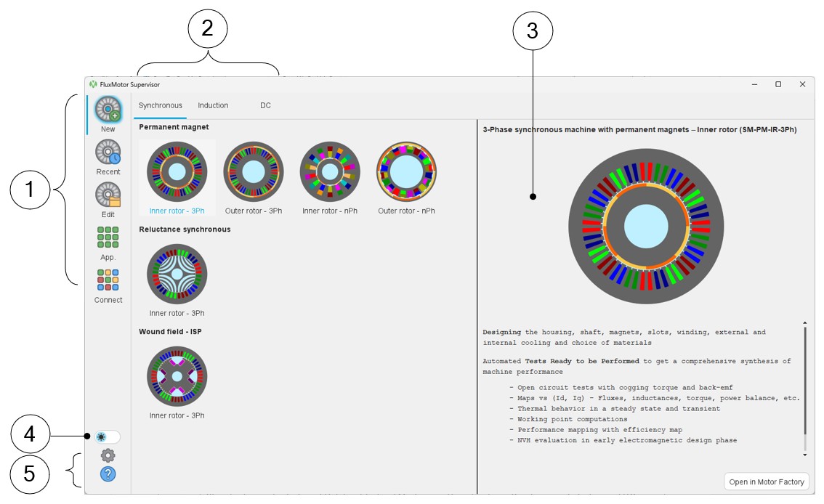
Task: Click the large motor preview image
Action: point(646,227)
